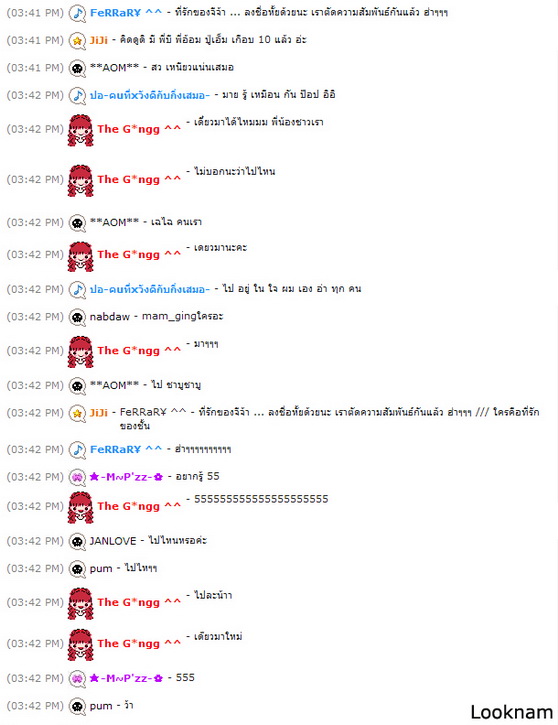The image size is (558, 725).
Task: Click the skull icon beside nabdaw's message
Action: (77, 317)
